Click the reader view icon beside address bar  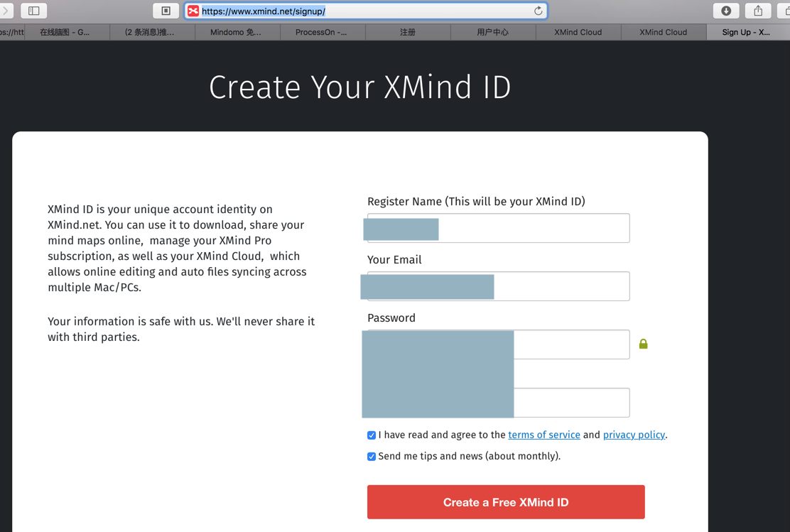pos(166,11)
